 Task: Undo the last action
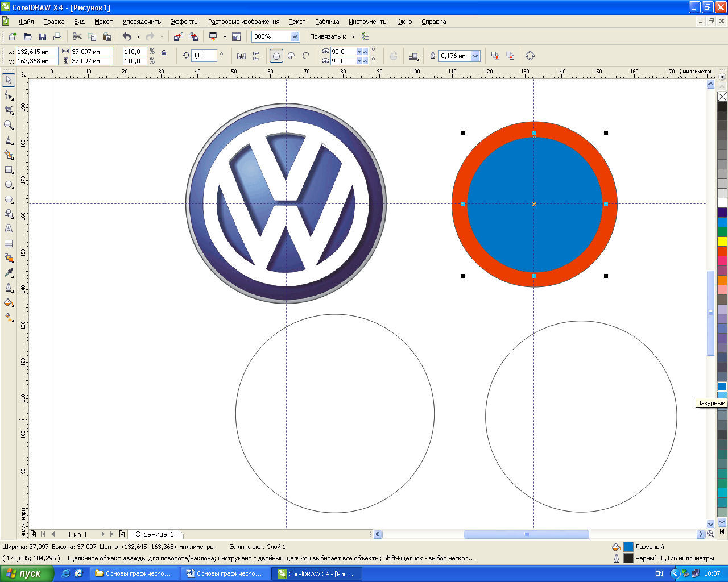click(127, 36)
